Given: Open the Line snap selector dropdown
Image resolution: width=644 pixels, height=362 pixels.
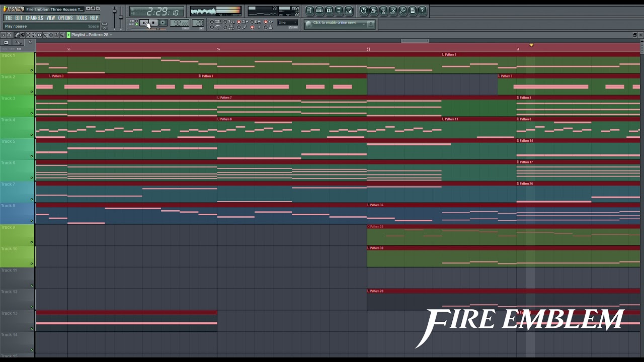Looking at the screenshot, I should tap(288, 22).
